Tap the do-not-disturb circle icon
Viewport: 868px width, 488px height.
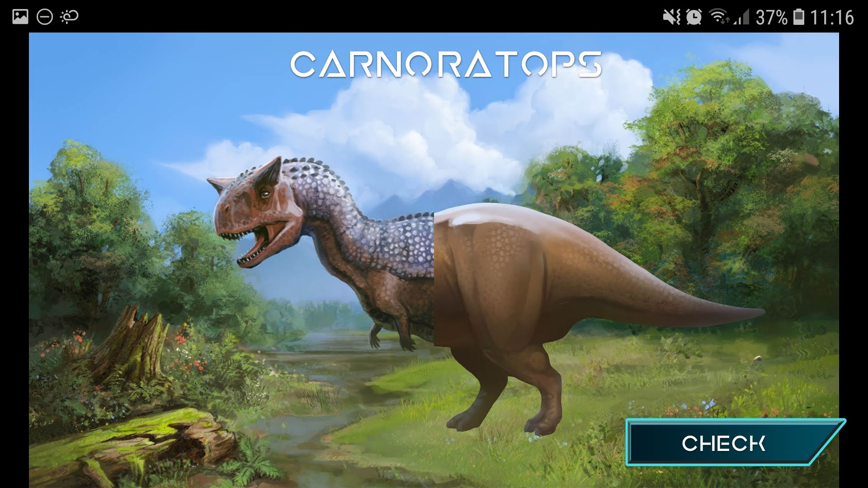pos(44,17)
